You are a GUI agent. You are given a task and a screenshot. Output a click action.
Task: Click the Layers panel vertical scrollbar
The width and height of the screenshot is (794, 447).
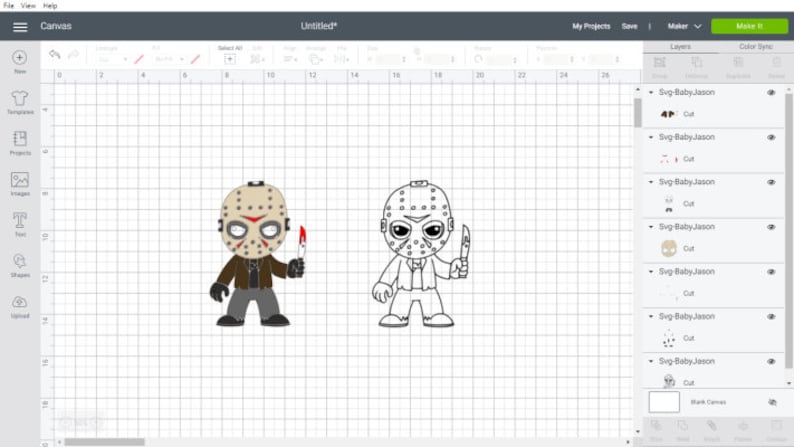pos(789,230)
